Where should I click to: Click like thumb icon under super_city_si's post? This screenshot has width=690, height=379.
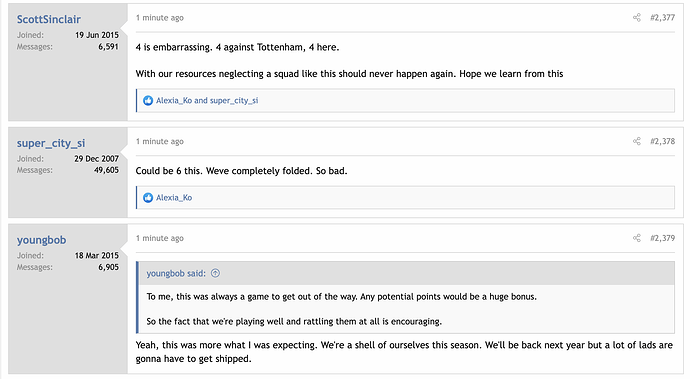(x=148, y=198)
